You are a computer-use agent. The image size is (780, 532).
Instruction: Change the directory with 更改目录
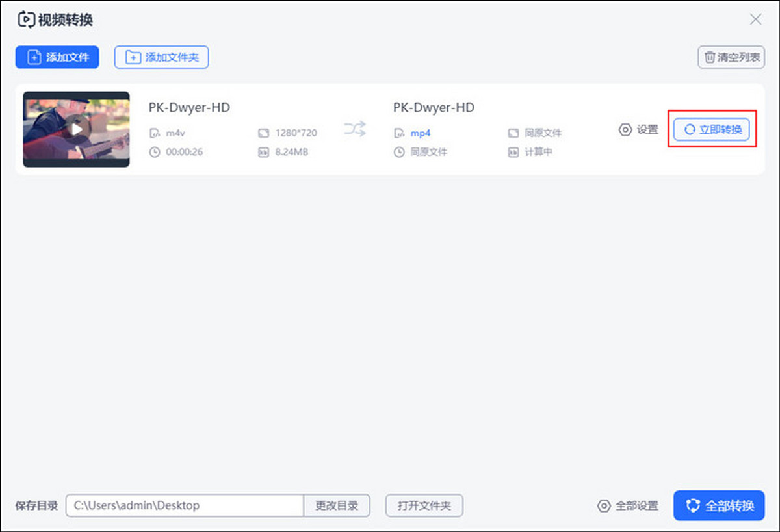tap(337, 505)
